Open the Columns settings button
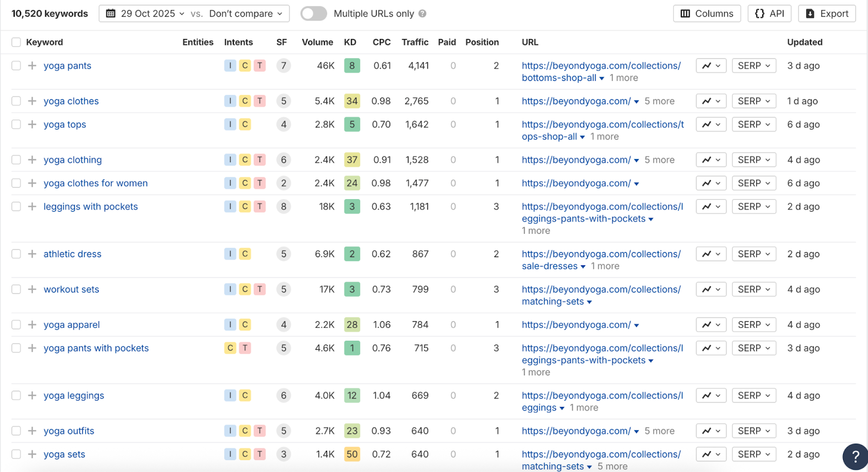Screen dimensions: 868x472 [x=707, y=14]
